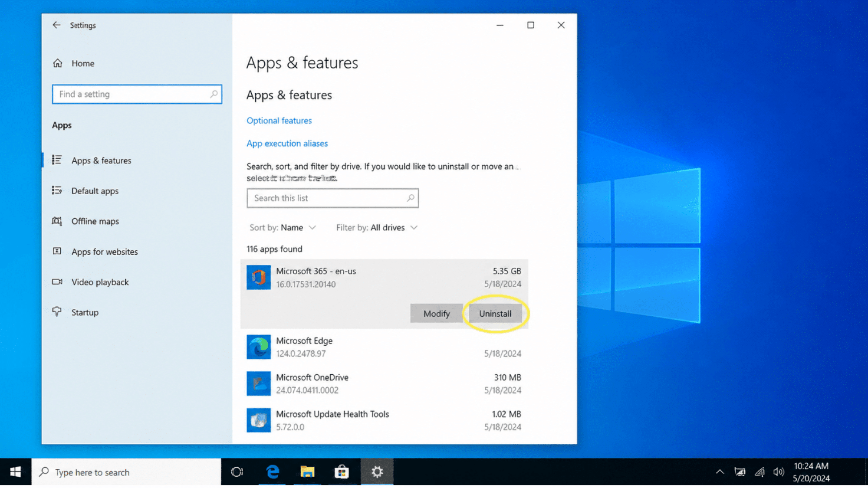868x488 pixels.
Task: Select the Microsoft Edge list entry
Action: tap(384, 347)
